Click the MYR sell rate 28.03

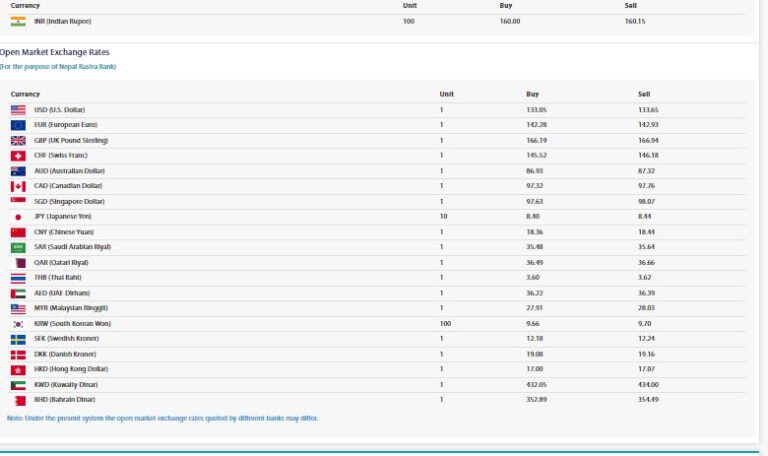(646, 308)
